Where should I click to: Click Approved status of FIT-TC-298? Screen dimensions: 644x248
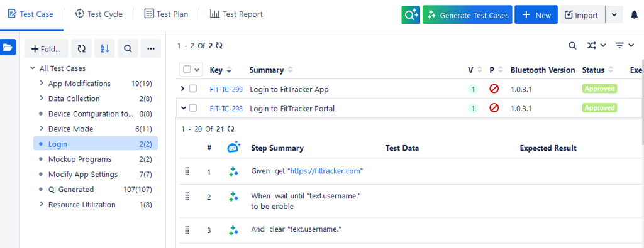pyautogui.click(x=599, y=108)
